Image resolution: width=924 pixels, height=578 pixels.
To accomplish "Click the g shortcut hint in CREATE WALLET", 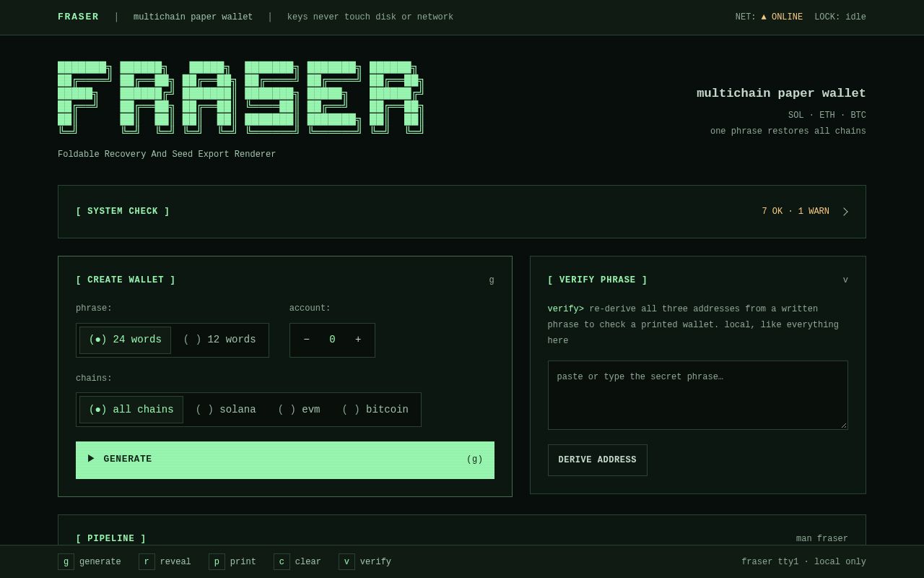I will tap(492, 280).
